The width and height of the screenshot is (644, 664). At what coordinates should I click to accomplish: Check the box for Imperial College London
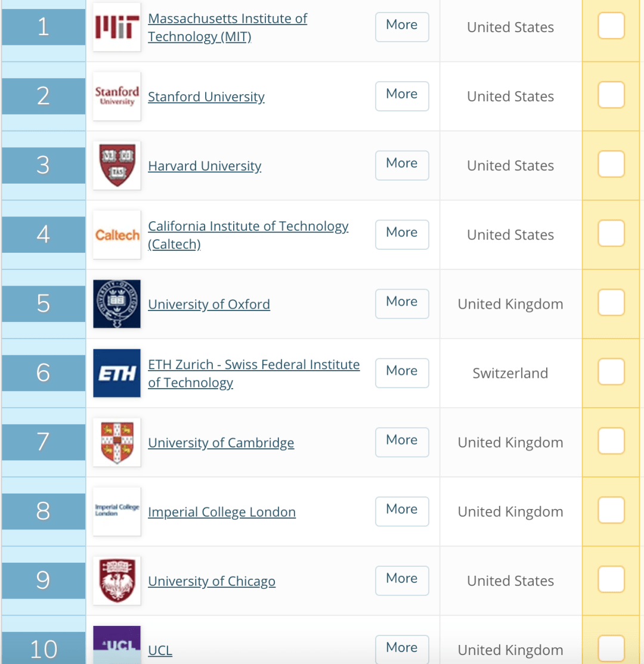(x=611, y=510)
